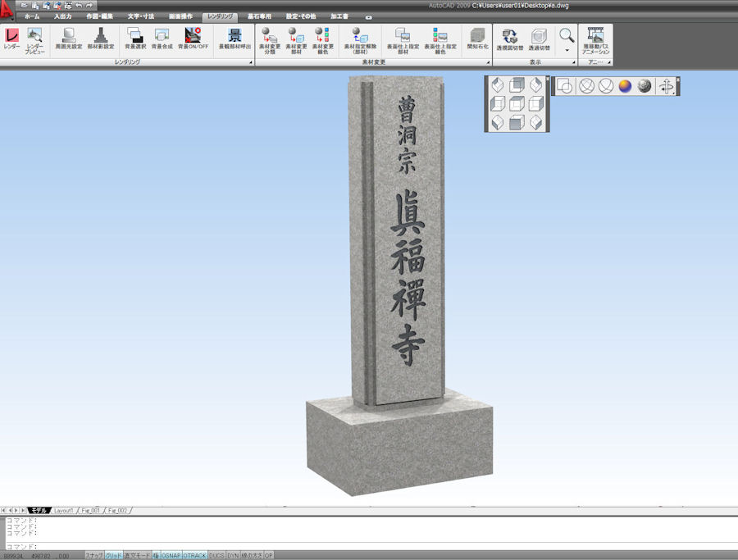Select orange-blue conceptual sphere style
Screen dimensions: 738x560
point(625,86)
